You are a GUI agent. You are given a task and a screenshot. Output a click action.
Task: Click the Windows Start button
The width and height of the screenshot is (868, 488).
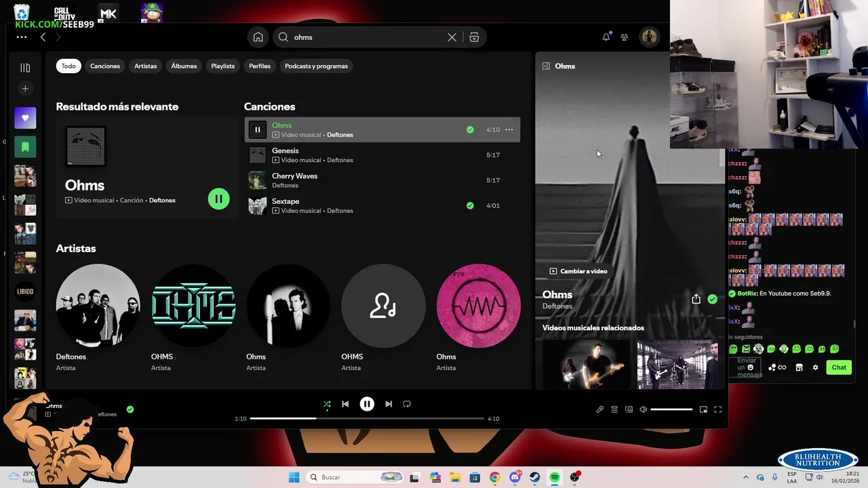point(294,477)
